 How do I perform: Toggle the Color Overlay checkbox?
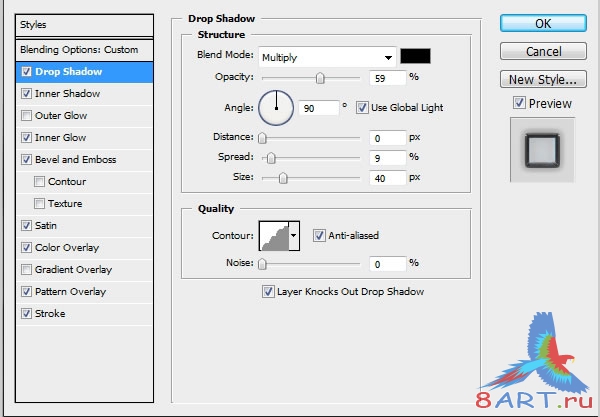(x=26, y=248)
